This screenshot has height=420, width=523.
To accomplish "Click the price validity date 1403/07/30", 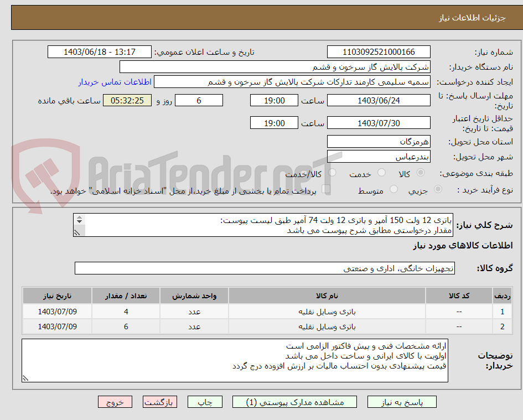I will click(x=379, y=123).
